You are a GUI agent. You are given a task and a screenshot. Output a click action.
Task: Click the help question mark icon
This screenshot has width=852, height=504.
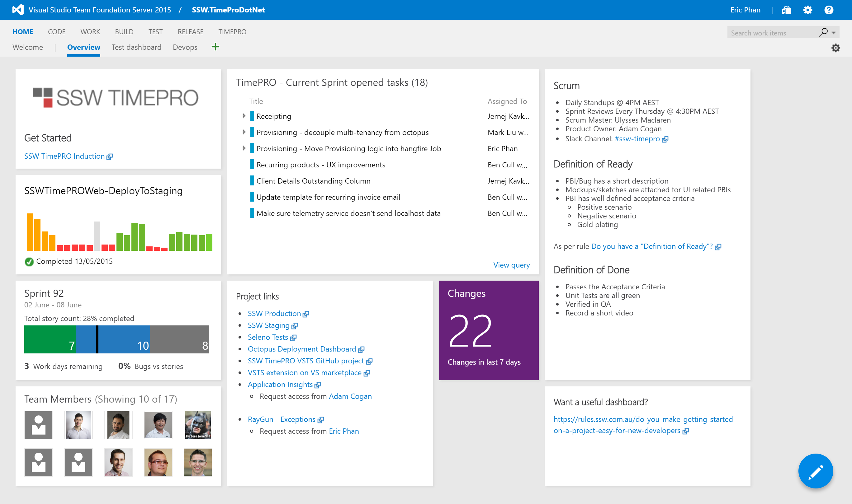[x=829, y=10]
